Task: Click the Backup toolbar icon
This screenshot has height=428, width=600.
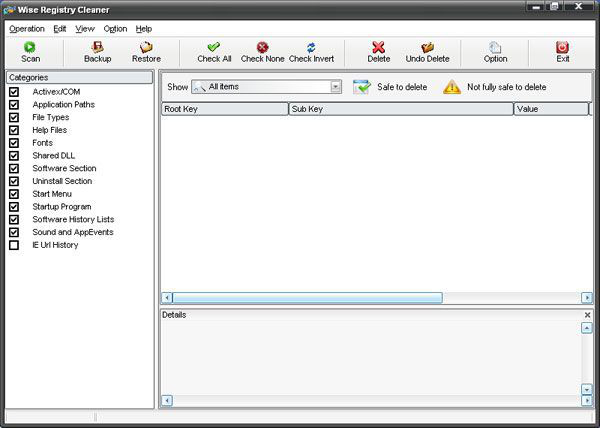Action: tap(97, 47)
